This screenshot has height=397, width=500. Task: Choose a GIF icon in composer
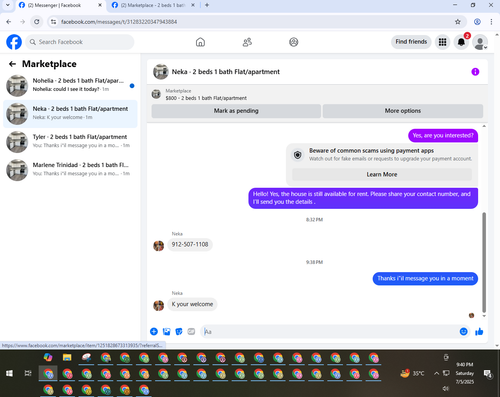(x=191, y=331)
